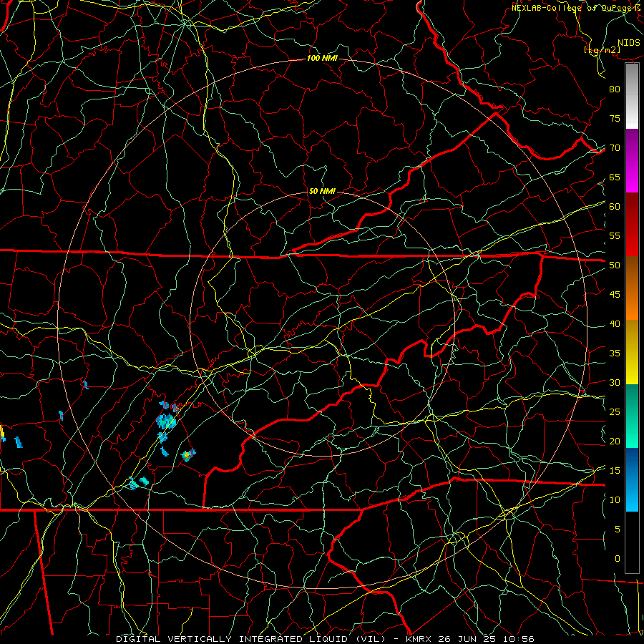Click the largest cyan radar echo cluster
This screenshot has width=644, height=644.
tap(166, 421)
